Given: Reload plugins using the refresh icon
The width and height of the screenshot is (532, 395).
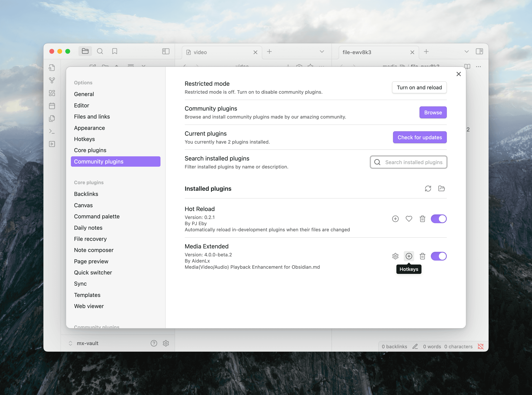Looking at the screenshot, I should [x=428, y=188].
